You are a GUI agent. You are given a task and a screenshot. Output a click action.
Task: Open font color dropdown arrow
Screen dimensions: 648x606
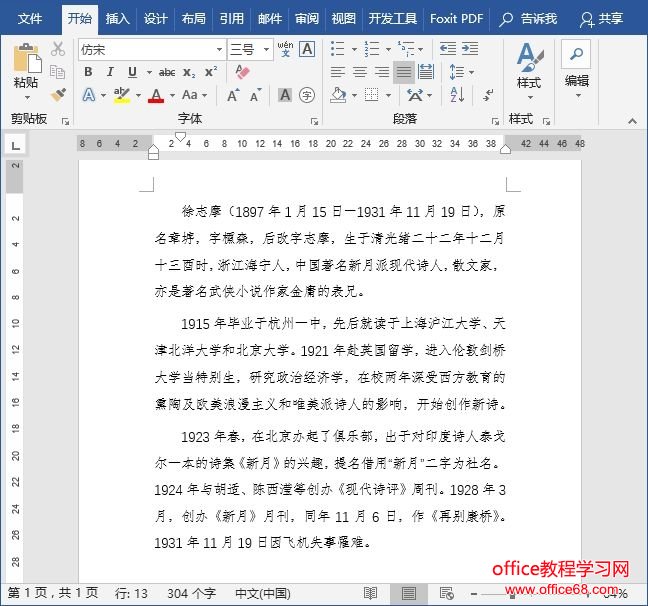pos(172,95)
